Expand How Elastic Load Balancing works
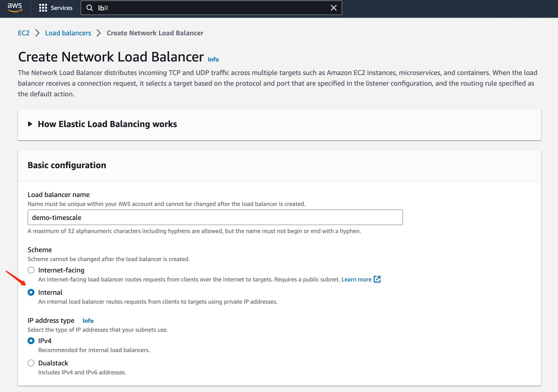The height and width of the screenshot is (392, 558). coord(107,124)
